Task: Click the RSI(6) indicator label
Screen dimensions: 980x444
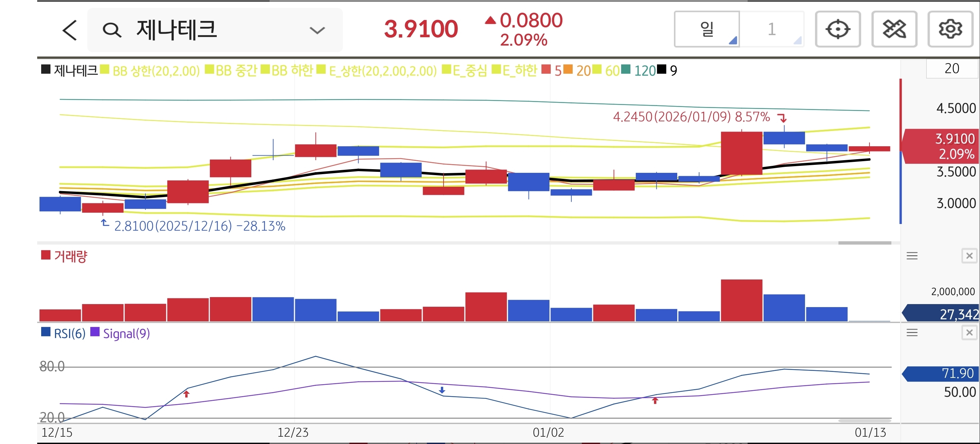Action: click(x=69, y=334)
